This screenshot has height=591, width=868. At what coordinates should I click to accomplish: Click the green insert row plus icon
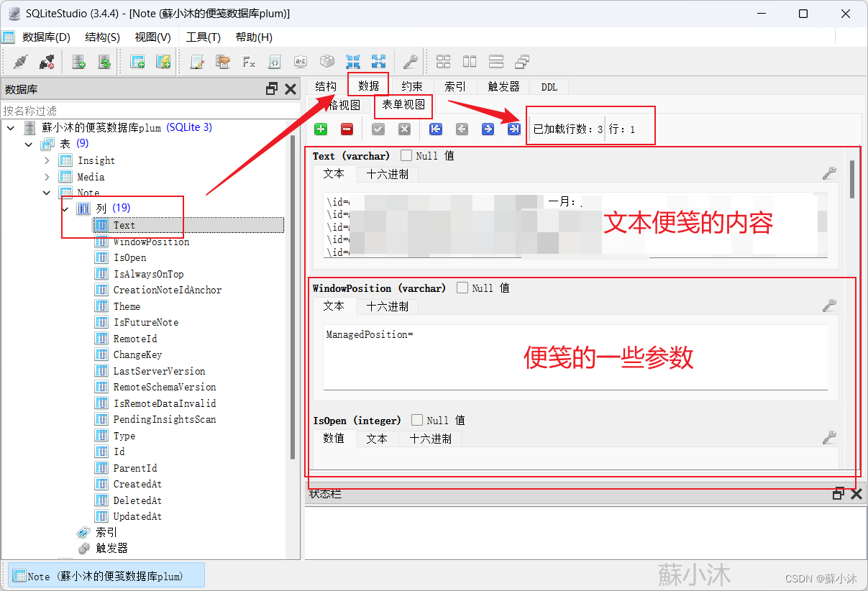click(321, 129)
